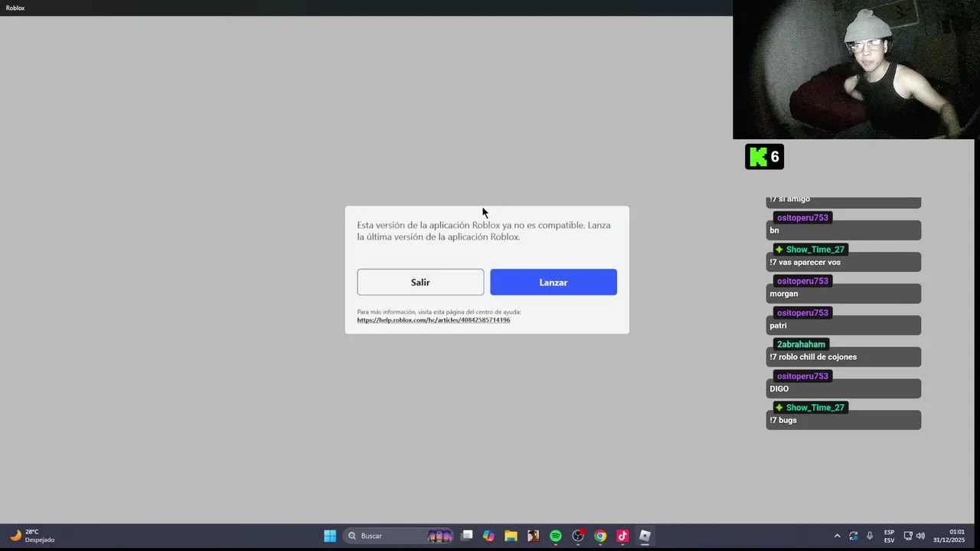Select the Roblox taskbar icon

[x=645, y=536]
